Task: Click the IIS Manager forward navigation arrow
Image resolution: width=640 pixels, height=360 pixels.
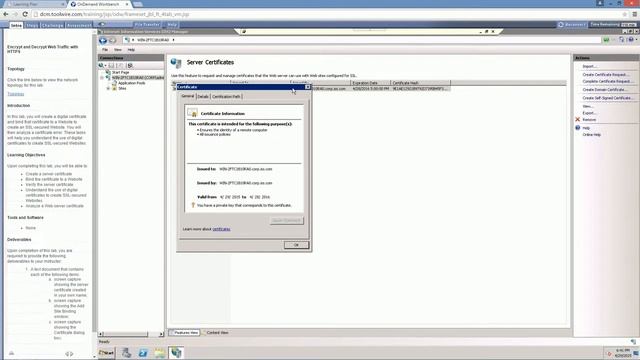Action: pyautogui.click(x=113, y=40)
